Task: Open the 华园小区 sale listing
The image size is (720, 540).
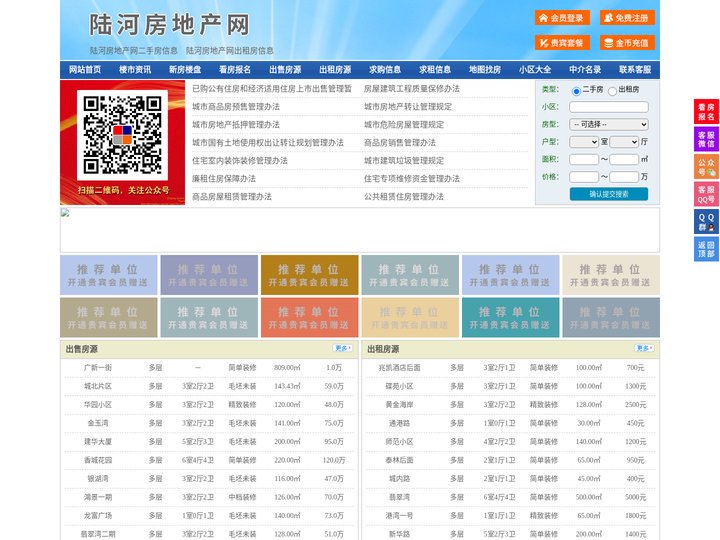Action: click(98, 405)
